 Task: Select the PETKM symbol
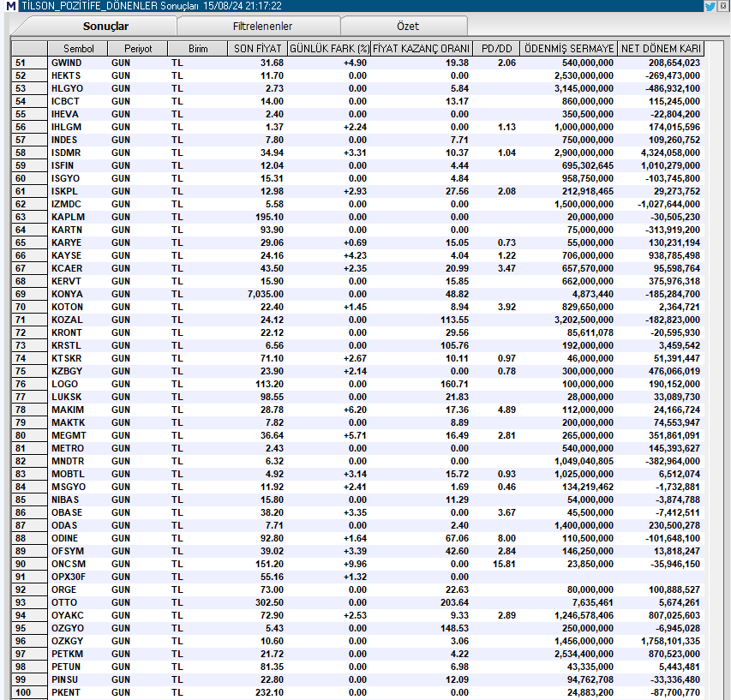coord(67,654)
